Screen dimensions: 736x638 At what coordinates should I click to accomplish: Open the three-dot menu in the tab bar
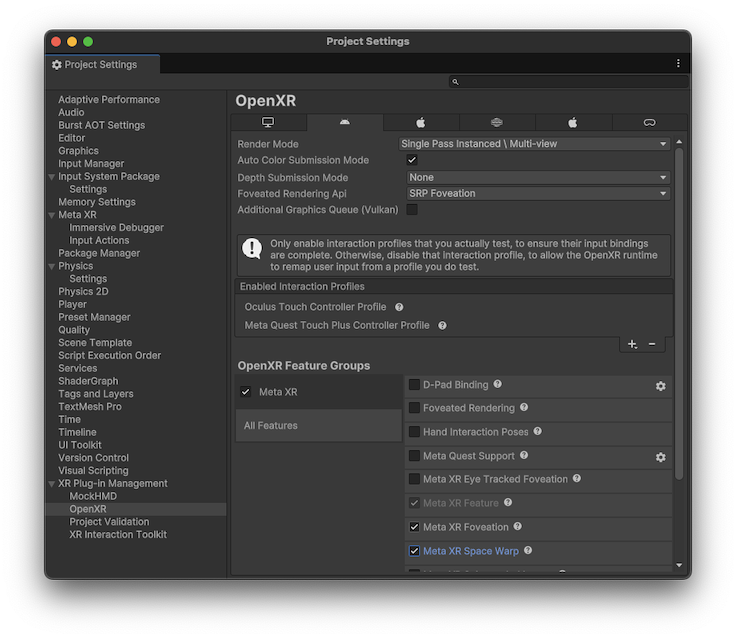pyautogui.click(x=678, y=64)
